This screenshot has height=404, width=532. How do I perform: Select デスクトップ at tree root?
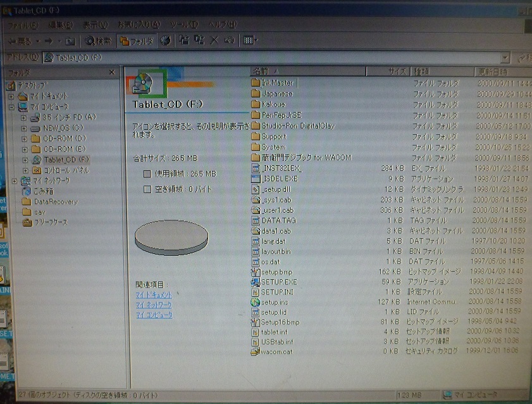[32, 85]
